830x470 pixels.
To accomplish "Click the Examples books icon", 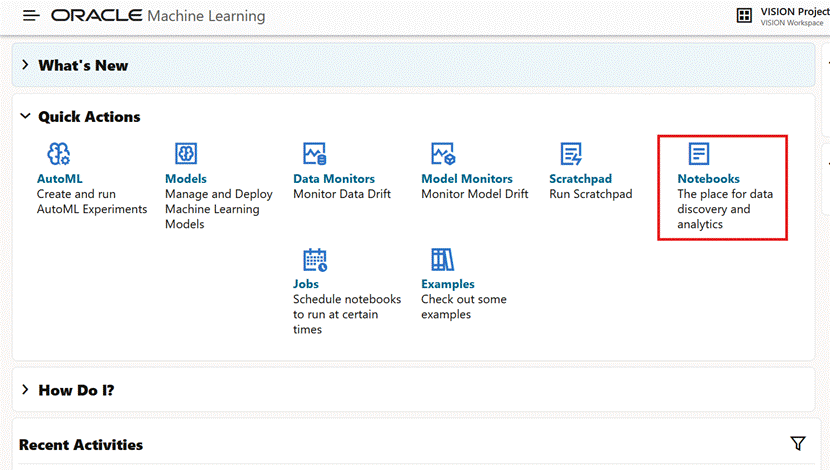I will (x=443, y=260).
